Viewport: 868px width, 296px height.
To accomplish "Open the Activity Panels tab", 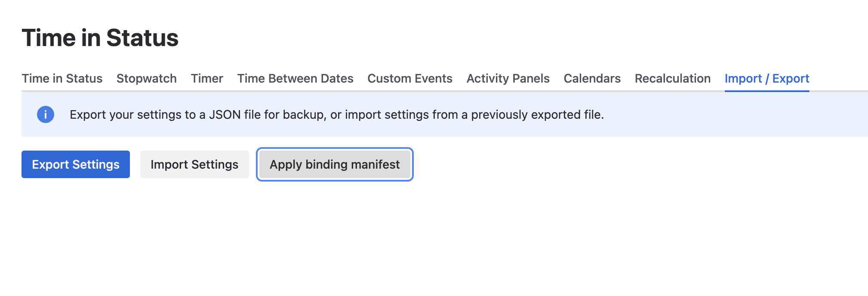I will click(508, 78).
